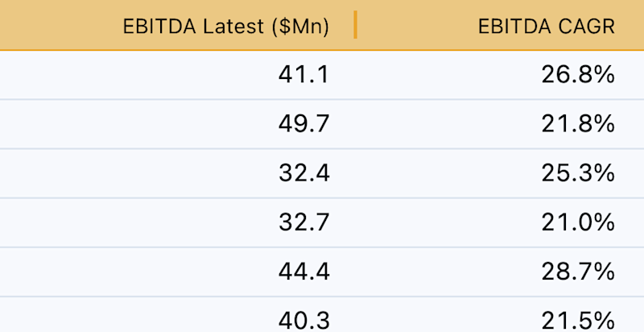This screenshot has height=332, width=644.
Task: Select the cell with value 41.1
Action: [304, 75]
